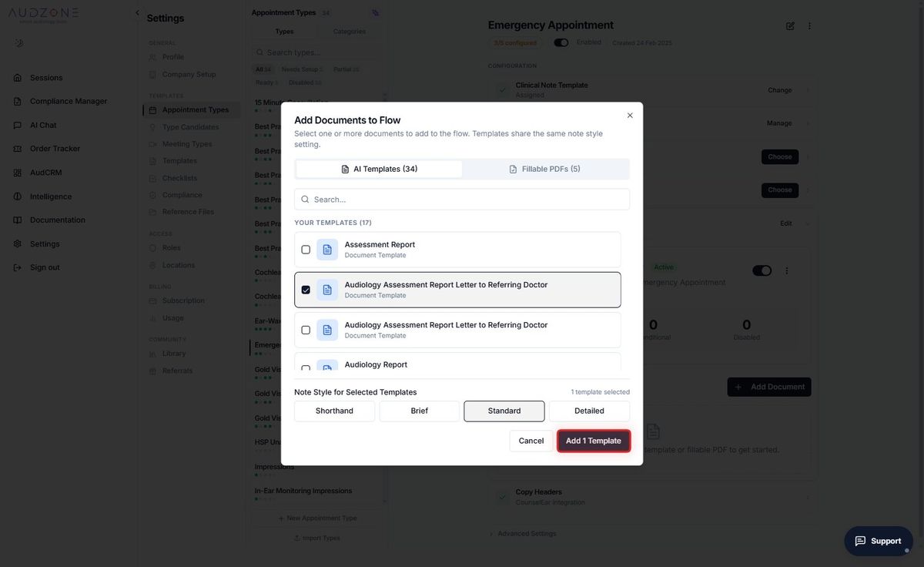The height and width of the screenshot is (567, 924).
Task: Check the Assessment Report checkbox
Action: coord(306,250)
